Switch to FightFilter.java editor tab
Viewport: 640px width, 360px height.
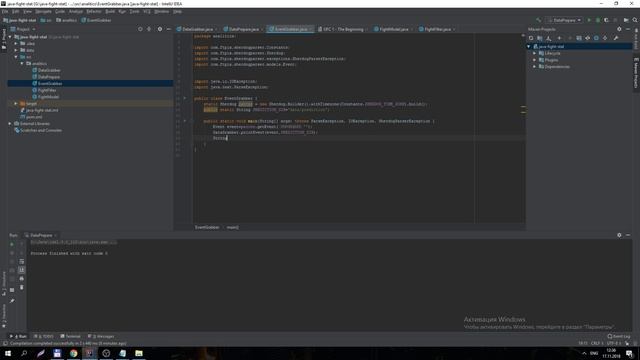[x=438, y=29]
